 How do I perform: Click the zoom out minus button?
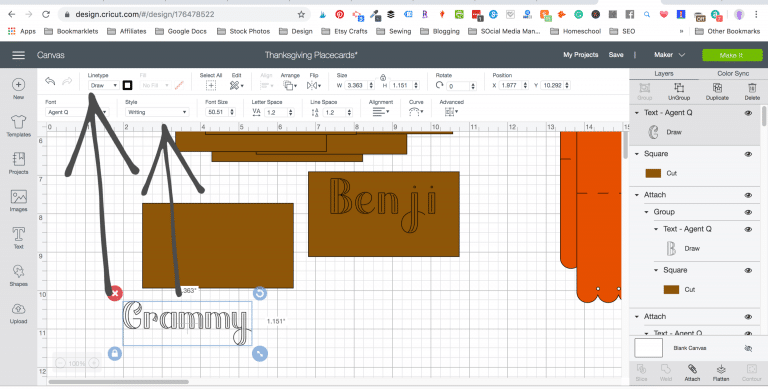60,363
